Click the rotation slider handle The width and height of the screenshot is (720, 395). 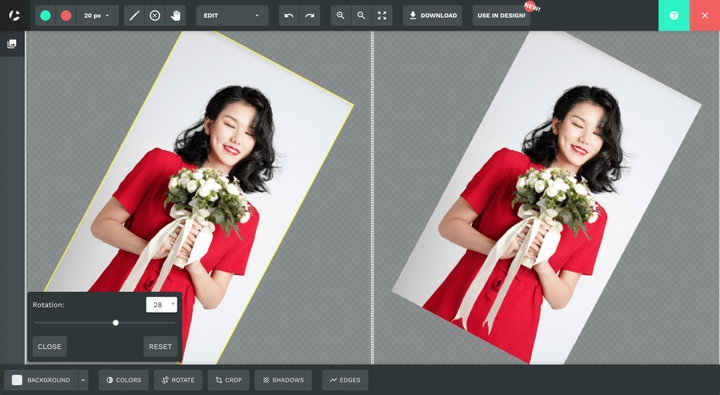pos(116,323)
